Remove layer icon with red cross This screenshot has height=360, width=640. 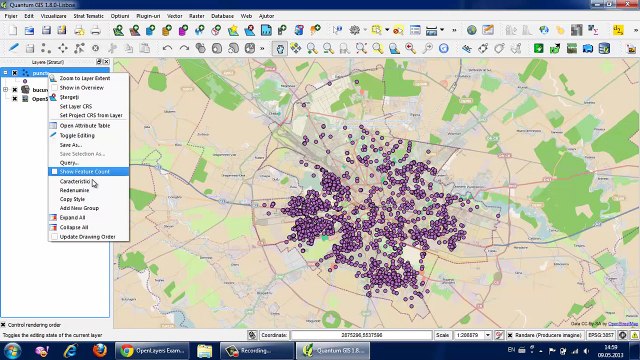click(249, 30)
